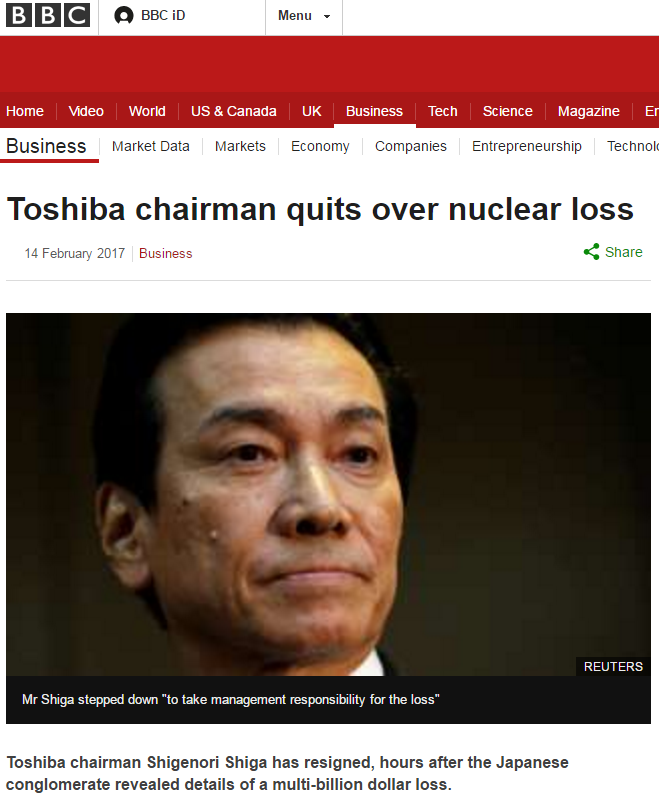
Task: Open the UK news tab
Action: 312,111
